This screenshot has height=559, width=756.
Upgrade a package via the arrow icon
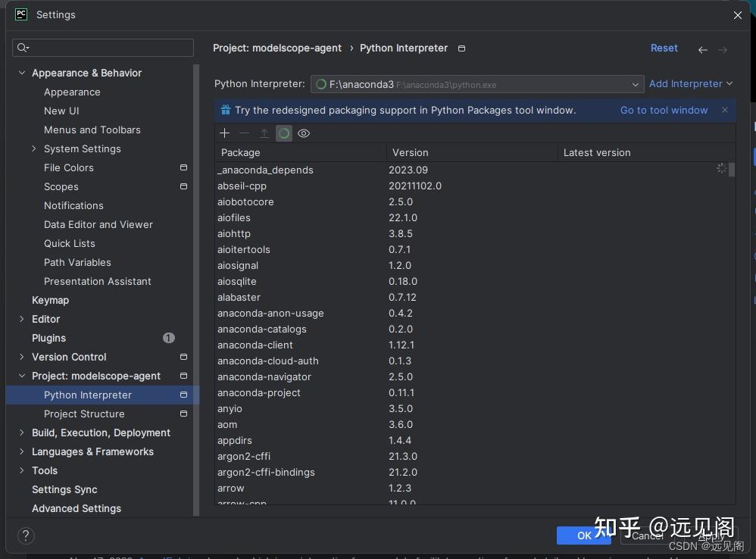click(264, 133)
